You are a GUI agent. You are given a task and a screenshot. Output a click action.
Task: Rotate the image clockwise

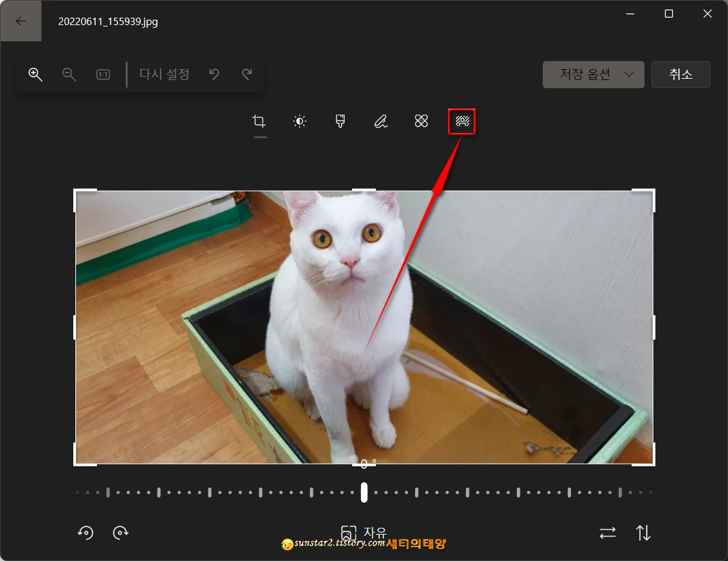121,533
